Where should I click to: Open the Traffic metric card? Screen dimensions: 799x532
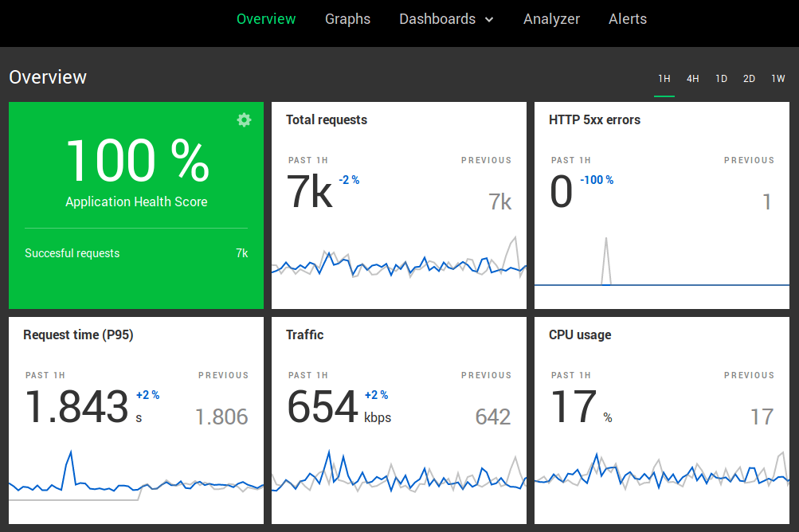point(305,335)
